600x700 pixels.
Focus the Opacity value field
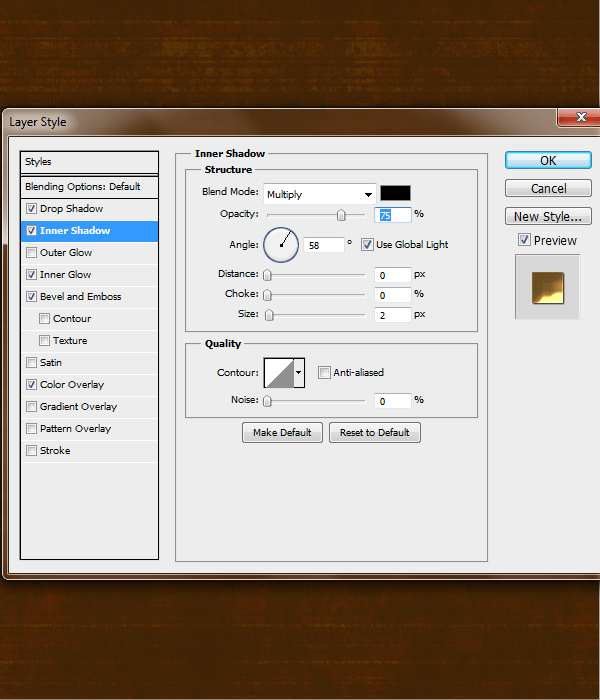point(392,215)
